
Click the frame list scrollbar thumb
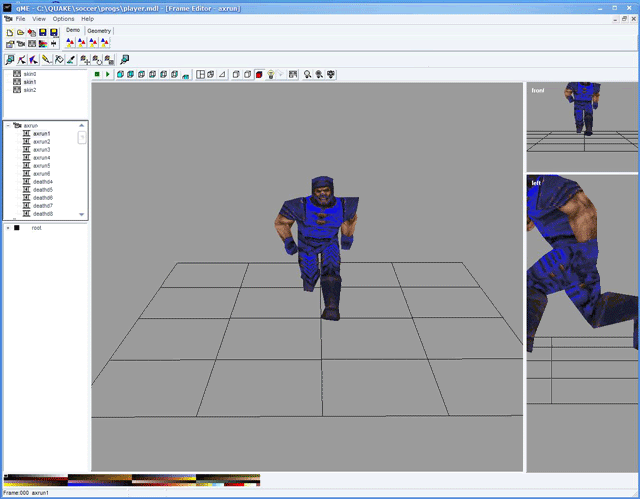coord(82,138)
